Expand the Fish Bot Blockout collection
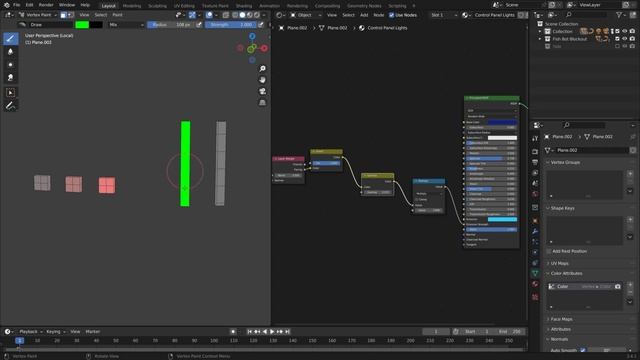640x360 pixels. [x=540, y=39]
